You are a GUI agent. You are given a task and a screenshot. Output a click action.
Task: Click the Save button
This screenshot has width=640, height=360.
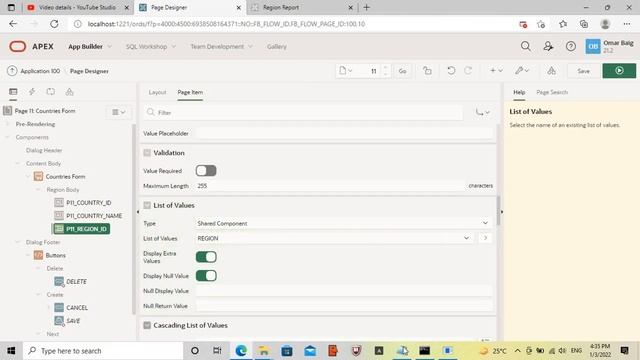tap(584, 71)
